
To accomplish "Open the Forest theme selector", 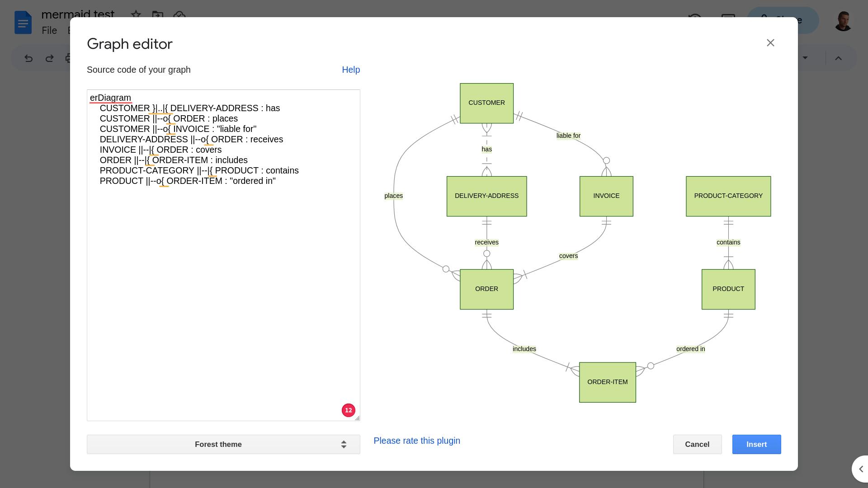I will pos(223,444).
